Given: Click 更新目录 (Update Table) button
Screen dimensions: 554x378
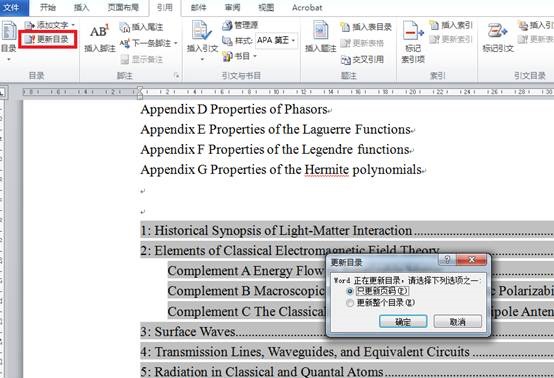Looking at the screenshot, I should [x=48, y=39].
